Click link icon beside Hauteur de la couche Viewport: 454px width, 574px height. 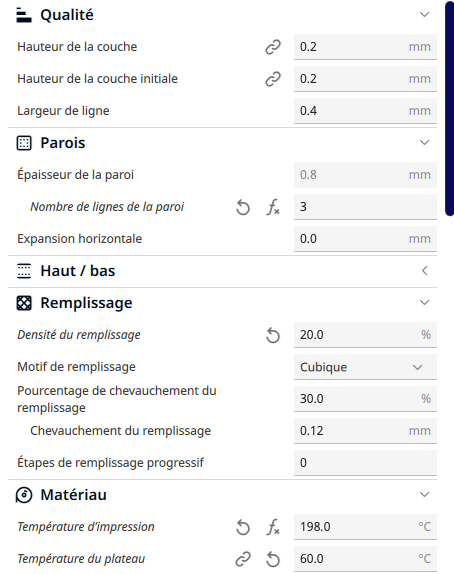273,47
